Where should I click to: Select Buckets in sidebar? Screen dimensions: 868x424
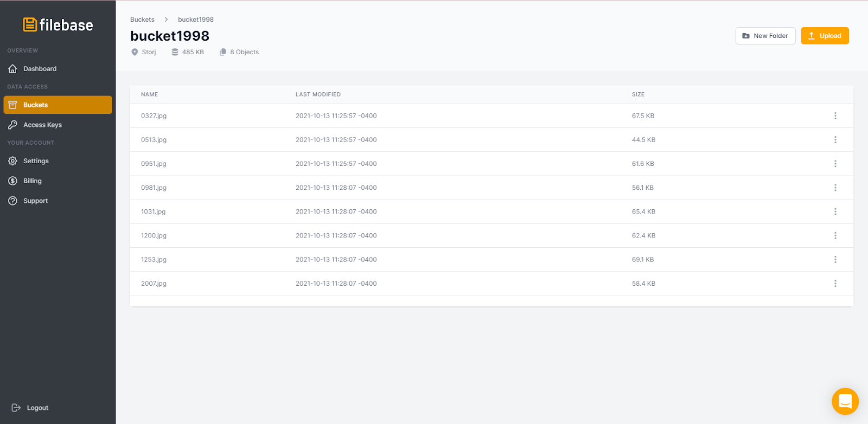click(58, 105)
